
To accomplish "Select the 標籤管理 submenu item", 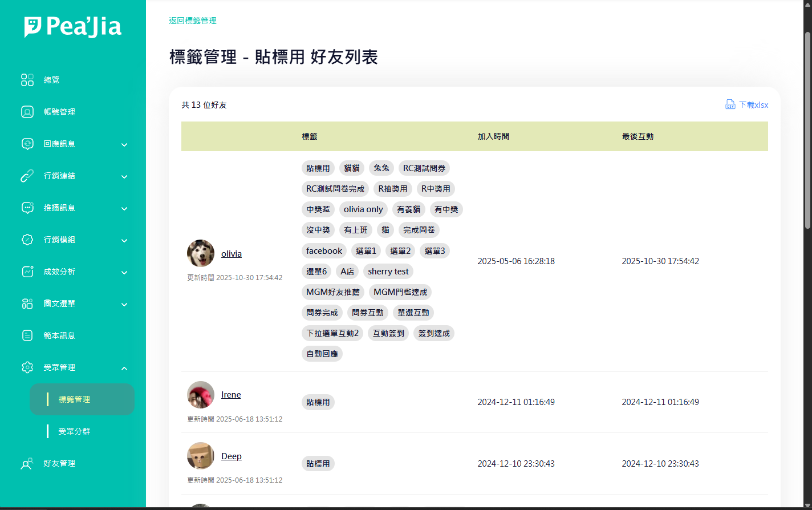I will point(74,399).
